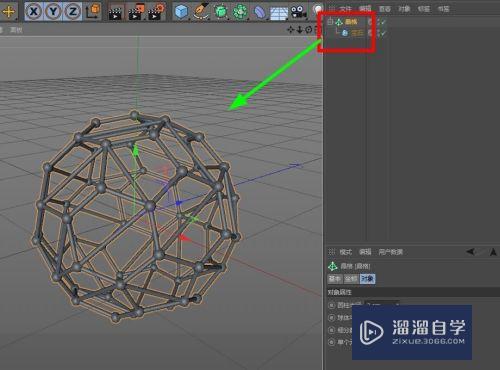Viewport: 500px width, 370px height.
Task: Switch to the 基本 tab
Action: (335, 279)
